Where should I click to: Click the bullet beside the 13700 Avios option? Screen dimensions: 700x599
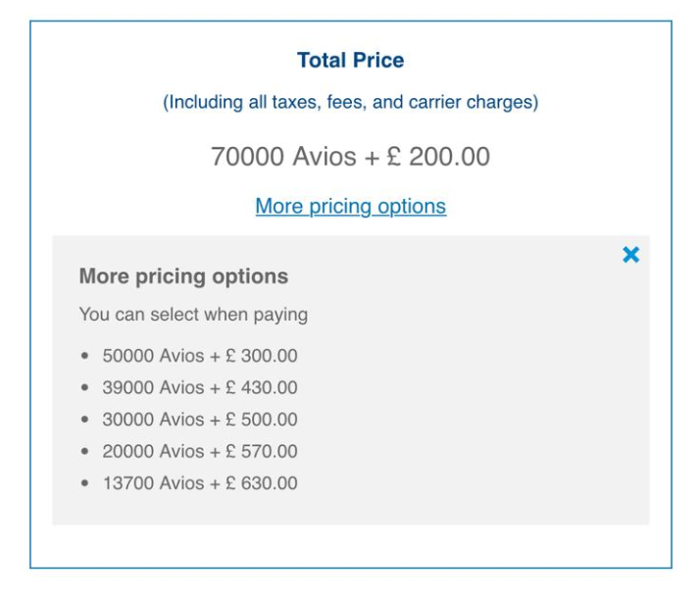86,484
